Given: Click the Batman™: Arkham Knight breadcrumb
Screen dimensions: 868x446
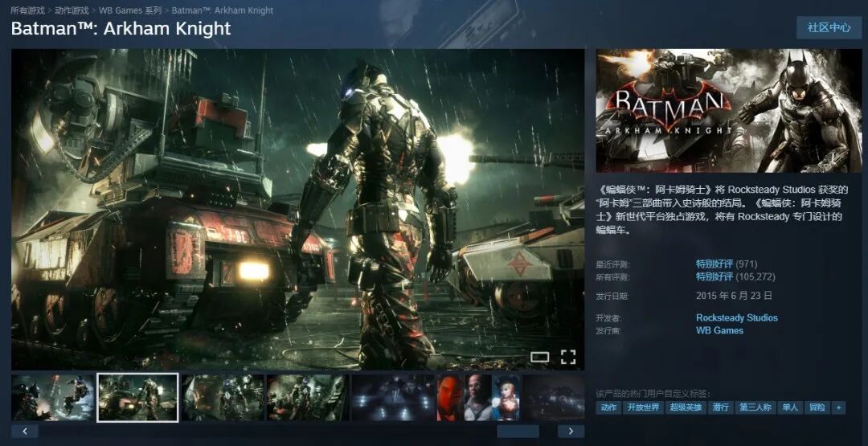Looking at the screenshot, I should (222, 10).
